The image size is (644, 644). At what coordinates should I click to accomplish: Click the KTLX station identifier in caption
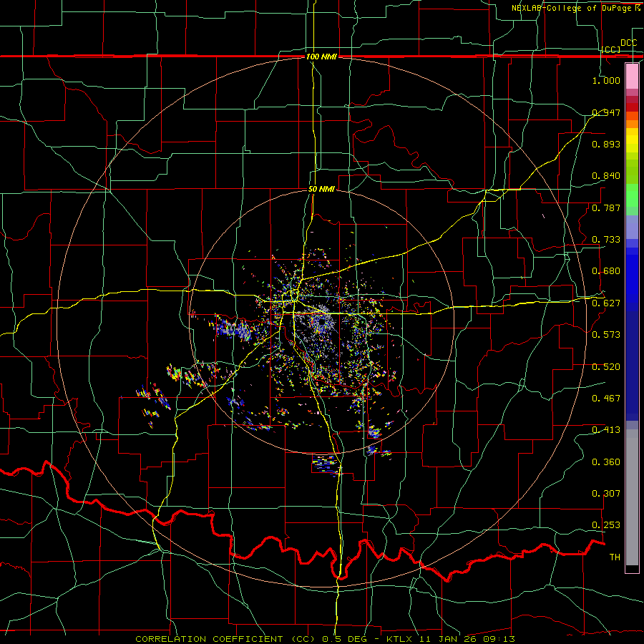401,639
